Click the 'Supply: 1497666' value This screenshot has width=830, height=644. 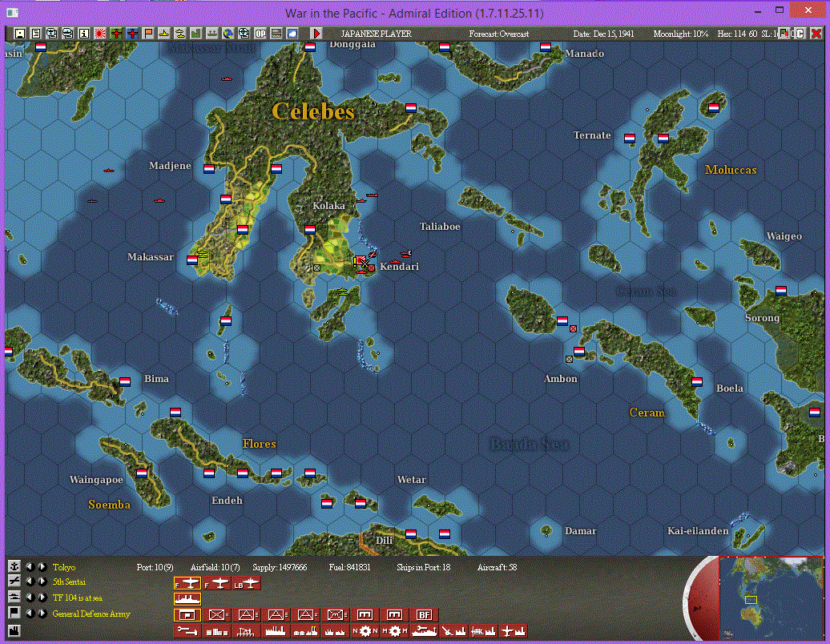pos(280,567)
